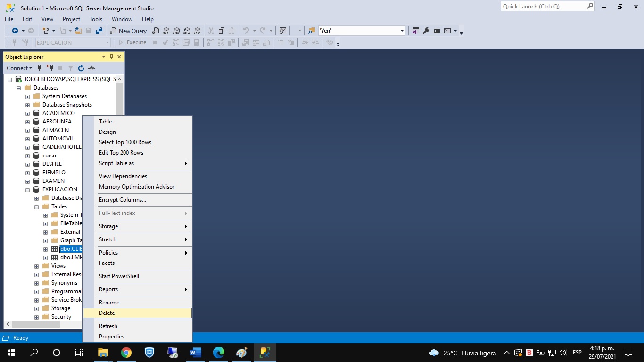
Task: Click the Database Engine Query icon beside New Query
Action: [155, 31]
